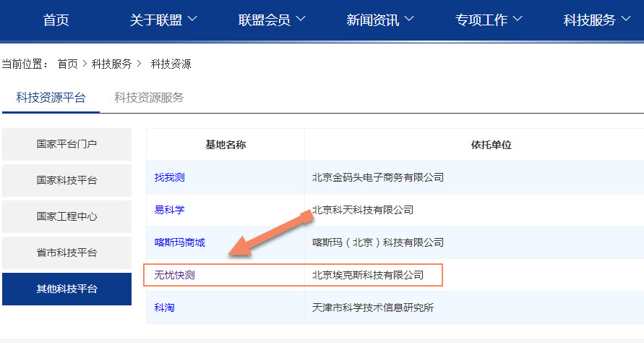Click 科技服务 in the breadcrumb
The height and width of the screenshot is (343, 644).
click(112, 64)
